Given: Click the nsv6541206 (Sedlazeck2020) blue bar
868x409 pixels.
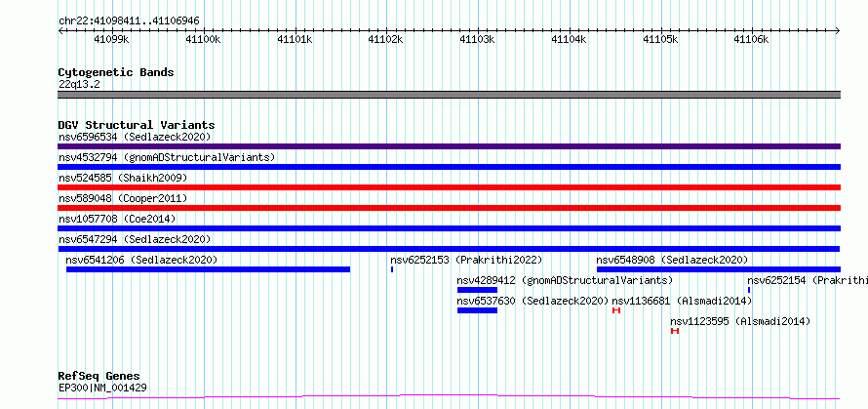Looking at the screenshot, I should point(208,269).
